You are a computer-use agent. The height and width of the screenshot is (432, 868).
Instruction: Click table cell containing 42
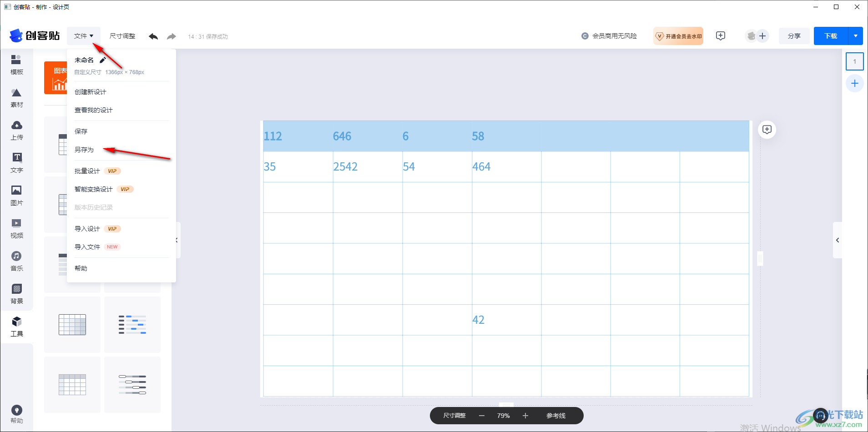[506, 320]
